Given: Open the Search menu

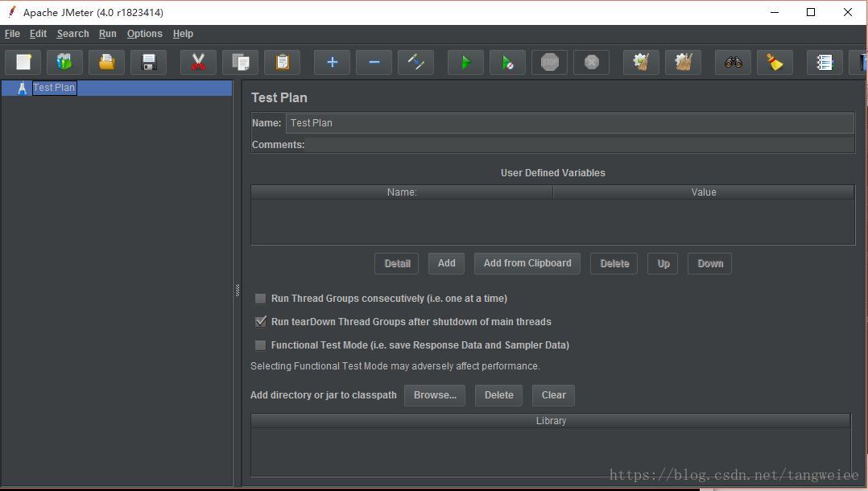Looking at the screenshot, I should click(72, 34).
